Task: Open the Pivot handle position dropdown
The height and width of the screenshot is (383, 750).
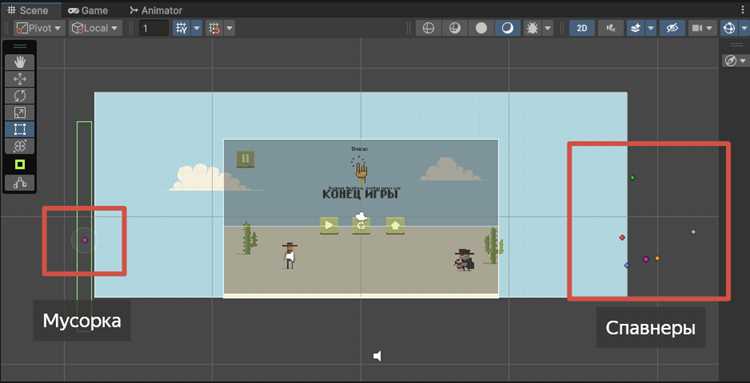Action: pos(39,28)
